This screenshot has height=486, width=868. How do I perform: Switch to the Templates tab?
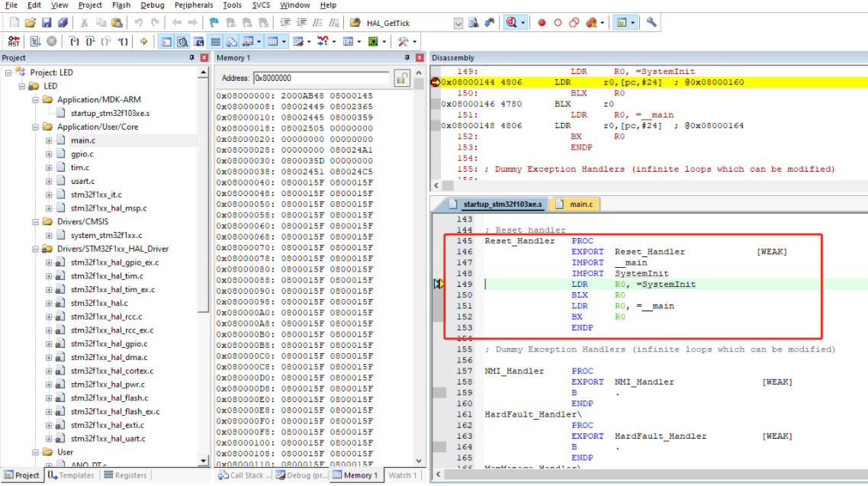[x=71, y=475]
